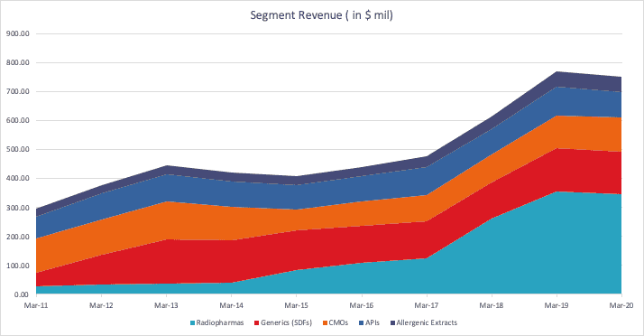The height and width of the screenshot is (336, 644).
Task: Select the chart title 'Segment Revenue ( in $ mil)'
Action: click(322, 15)
